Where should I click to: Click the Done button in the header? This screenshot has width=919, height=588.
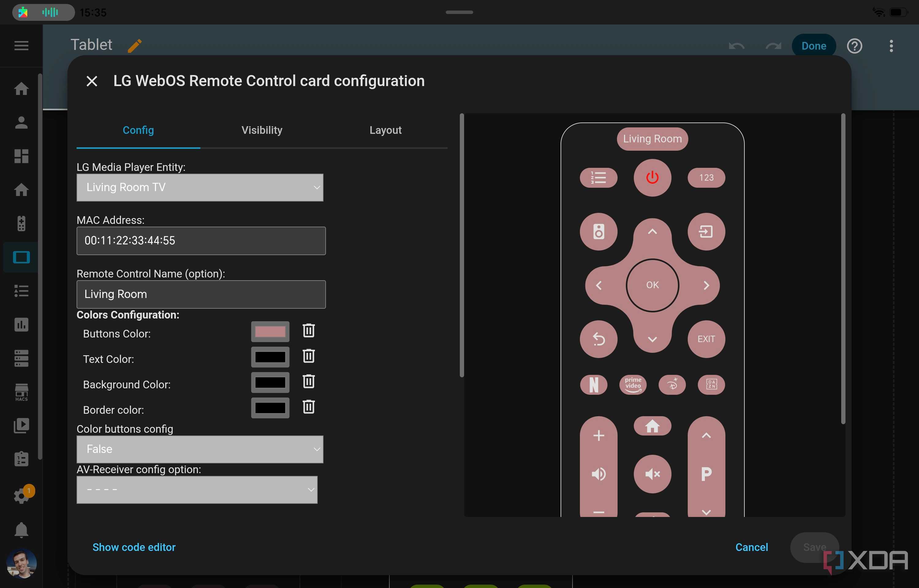814,46
